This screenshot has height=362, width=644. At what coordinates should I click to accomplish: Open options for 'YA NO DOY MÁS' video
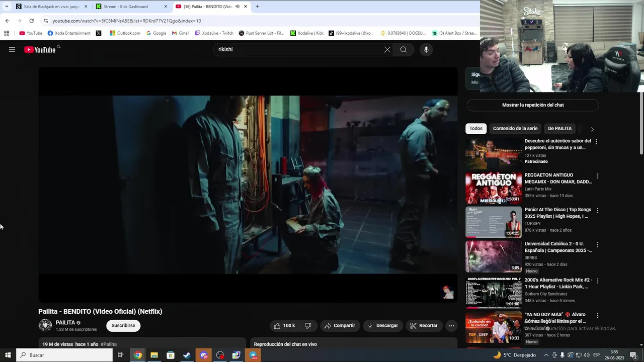pyautogui.click(x=597, y=315)
